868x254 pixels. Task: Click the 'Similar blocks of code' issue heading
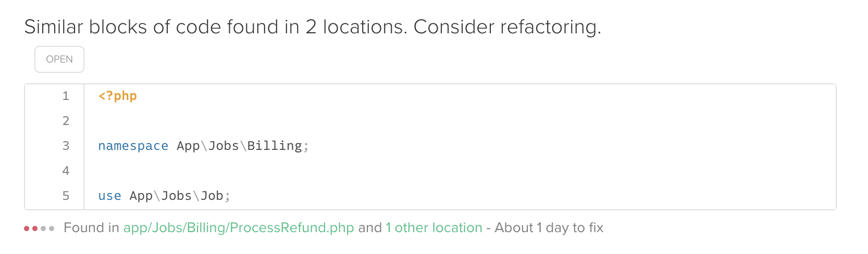coord(313,27)
